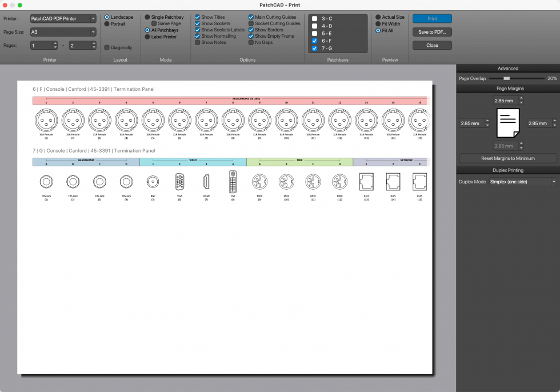Click the top margin stepper arrows
Viewport: 560px width, 392px height.
(521, 101)
